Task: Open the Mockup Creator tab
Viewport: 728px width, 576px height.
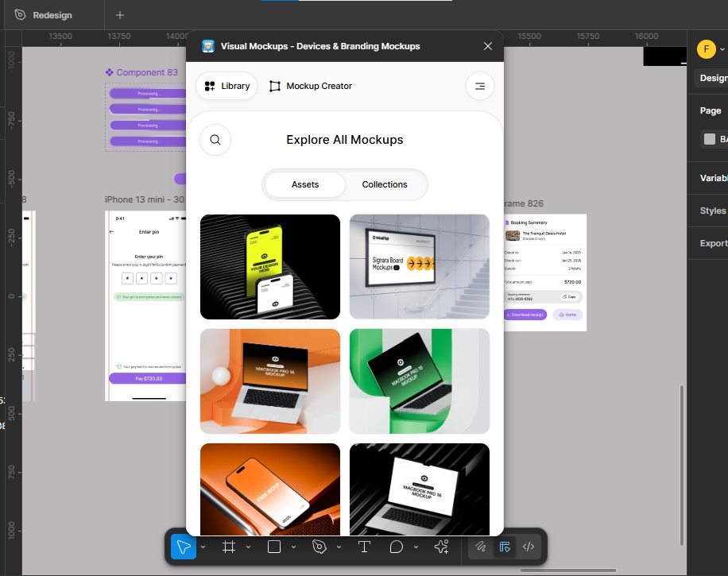Action: coord(311,86)
